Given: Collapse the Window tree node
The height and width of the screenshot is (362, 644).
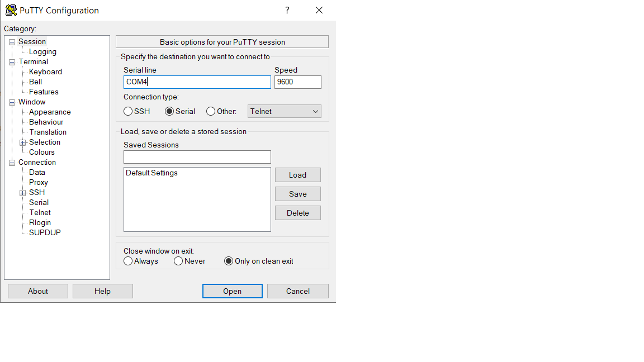Looking at the screenshot, I should pos(12,102).
